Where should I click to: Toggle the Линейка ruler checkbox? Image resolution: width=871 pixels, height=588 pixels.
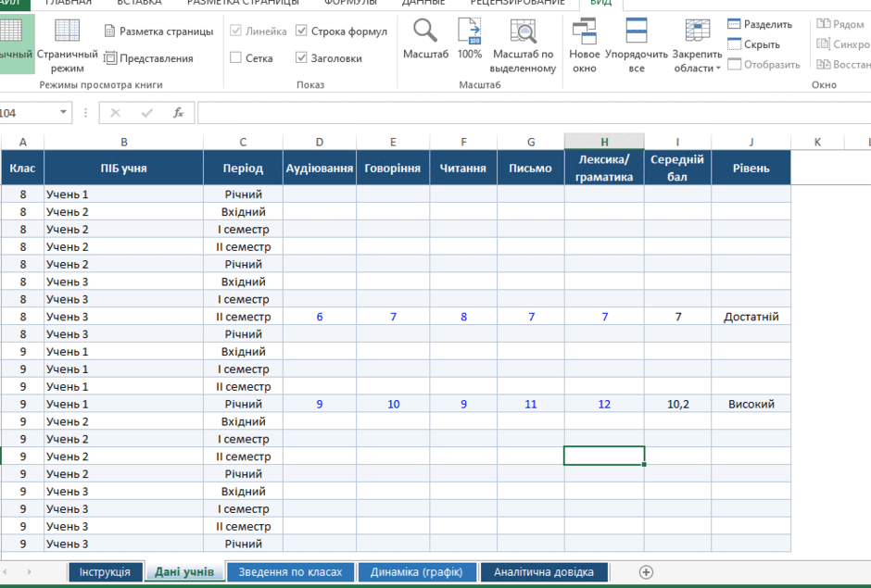click(235, 31)
